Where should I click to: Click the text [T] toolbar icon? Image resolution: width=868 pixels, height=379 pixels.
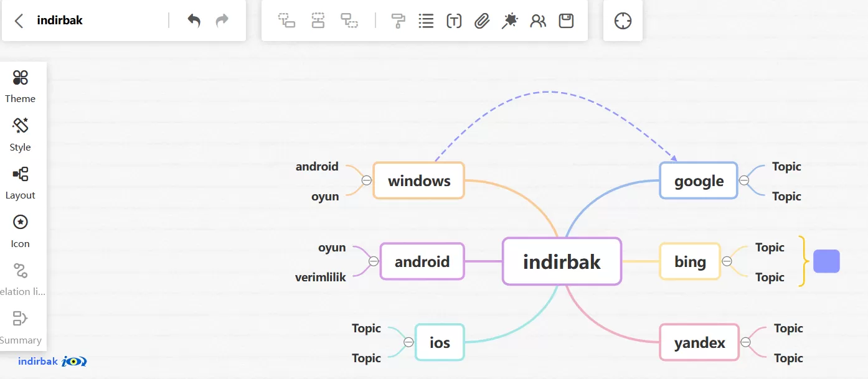coord(454,21)
